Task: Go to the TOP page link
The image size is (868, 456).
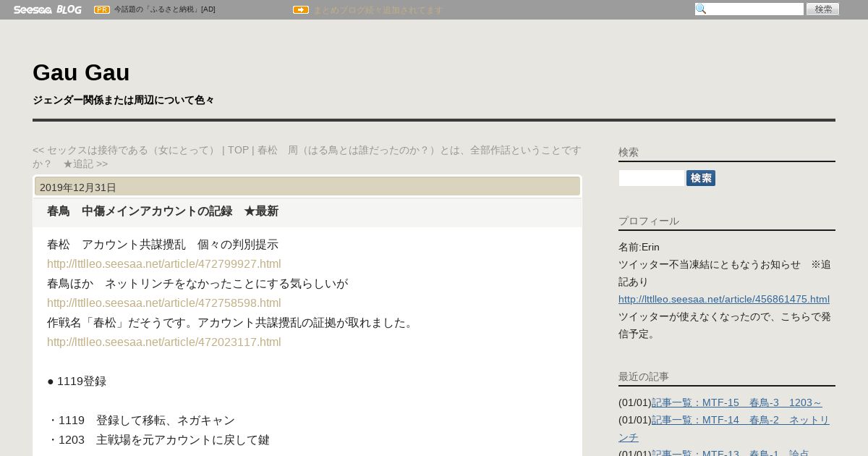Action: (x=238, y=150)
